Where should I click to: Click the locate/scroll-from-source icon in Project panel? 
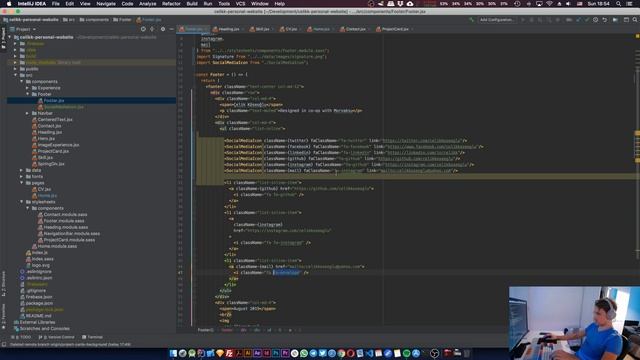tap(143, 29)
